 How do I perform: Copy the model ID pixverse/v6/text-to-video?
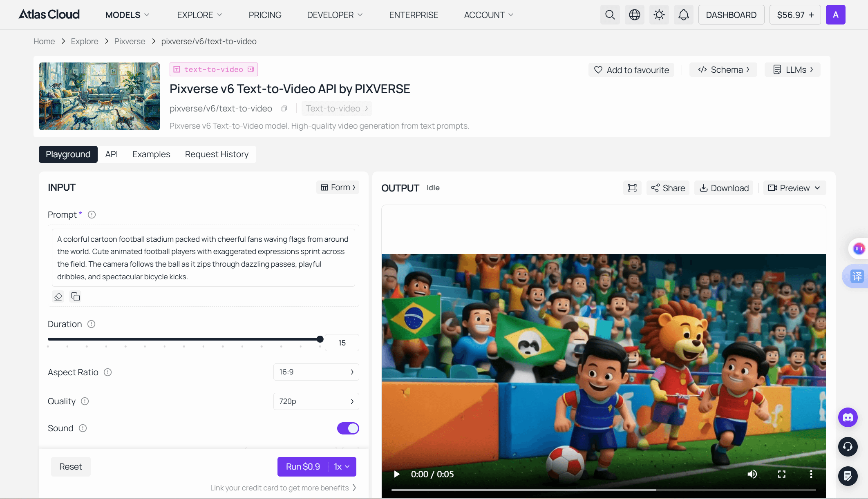[284, 109]
